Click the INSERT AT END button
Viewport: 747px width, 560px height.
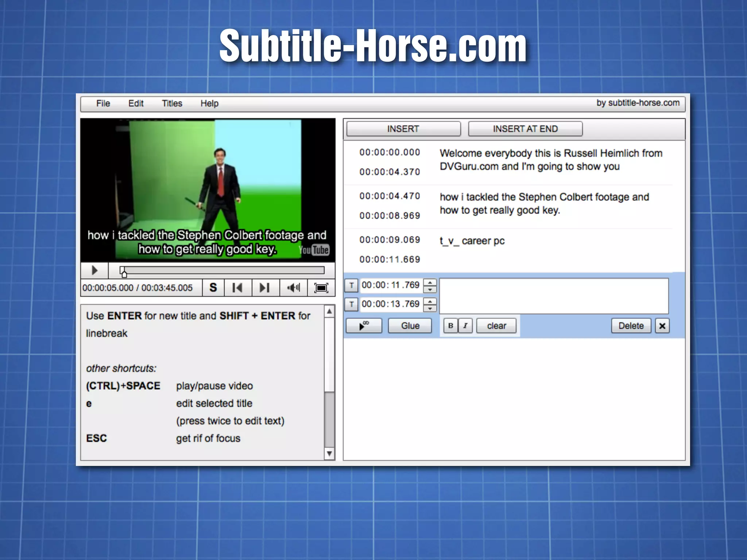click(525, 129)
